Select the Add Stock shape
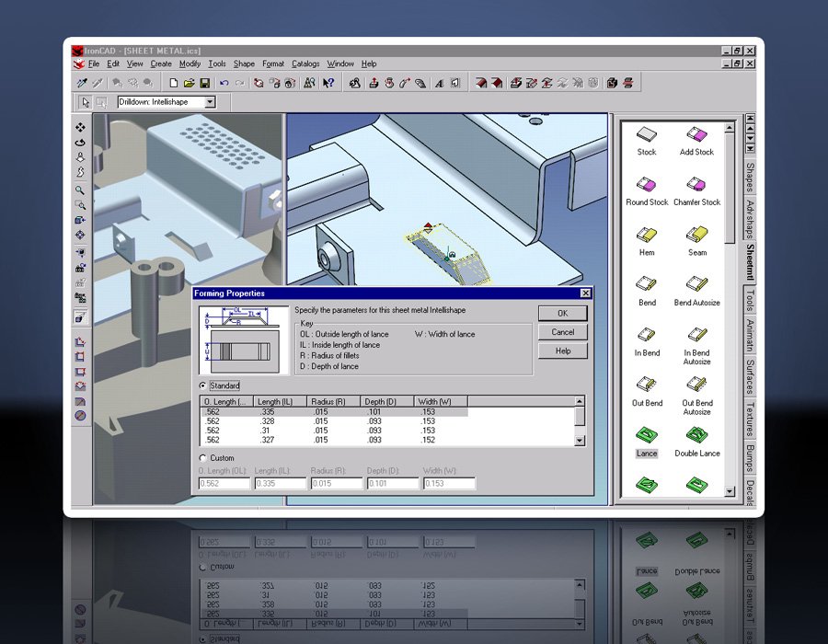The width and height of the screenshot is (828, 644). pos(696,142)
